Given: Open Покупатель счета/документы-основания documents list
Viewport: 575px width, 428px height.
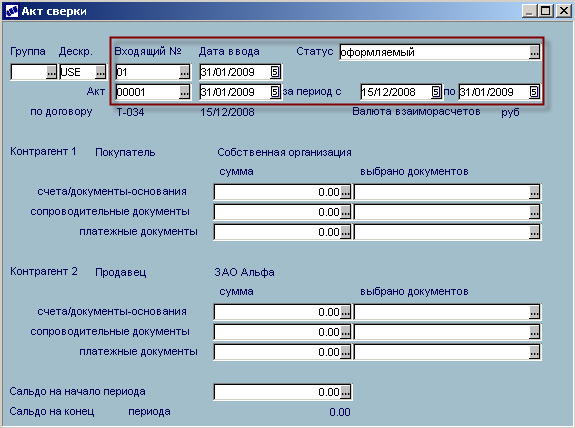Looking at the screenshot, I should [x=535, y=192].
